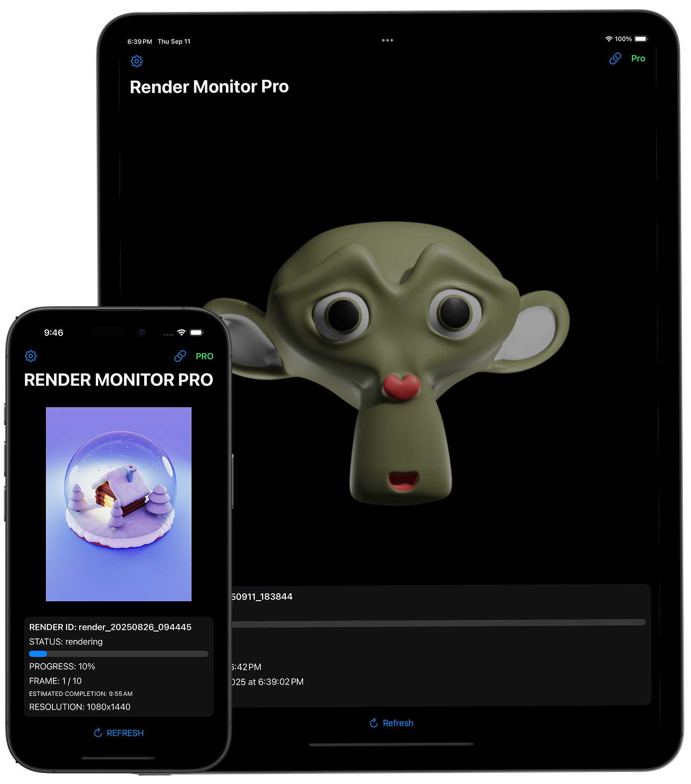
Task: Select ESTIMATED COMPLETION: 9:55 AM text
Action: (x=81, y=694)
